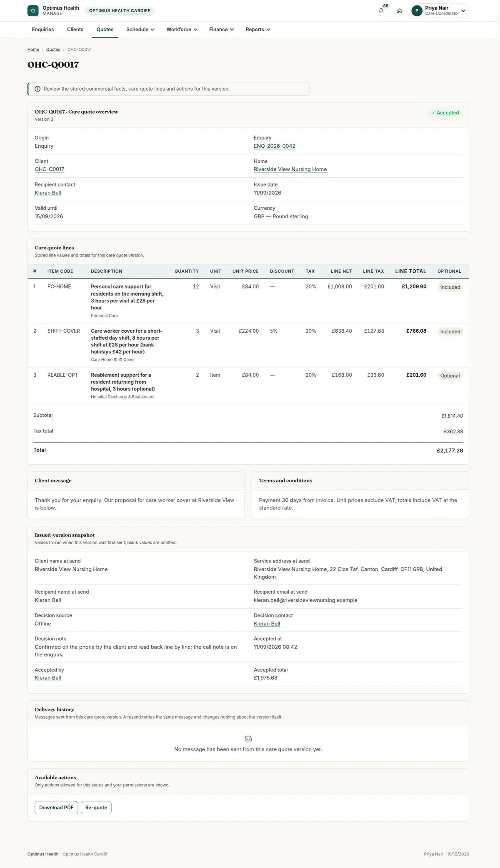This screenshot has width=500, height=868.
Task: Click the 5% discount on SHIFT-COVER line
Action: pos(274,331)
